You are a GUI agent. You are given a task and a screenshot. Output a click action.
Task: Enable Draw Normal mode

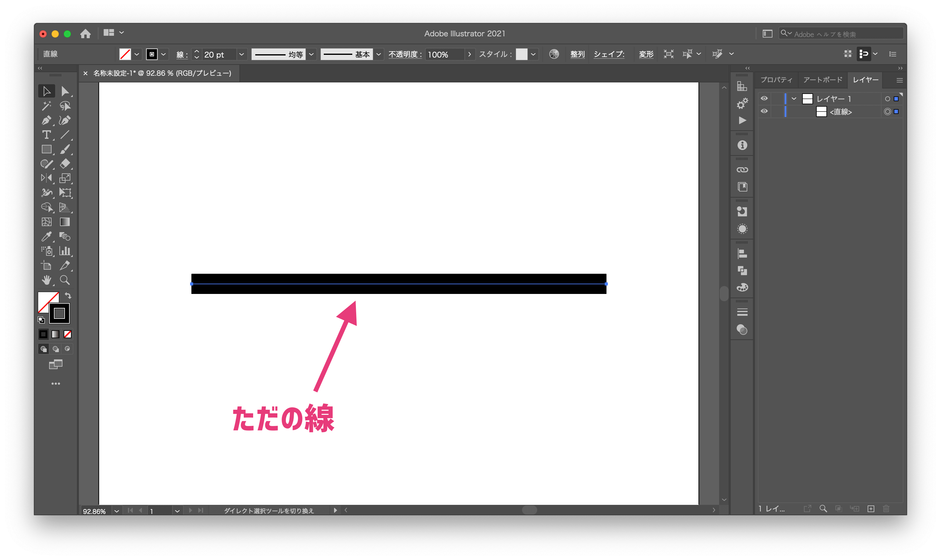coord(43,349)
